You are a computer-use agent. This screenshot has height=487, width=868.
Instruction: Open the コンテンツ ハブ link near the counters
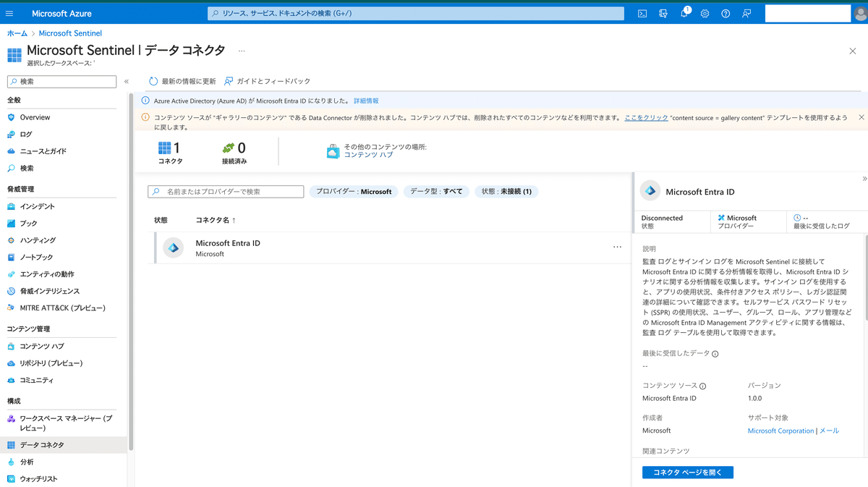click(x=368, y=155)
